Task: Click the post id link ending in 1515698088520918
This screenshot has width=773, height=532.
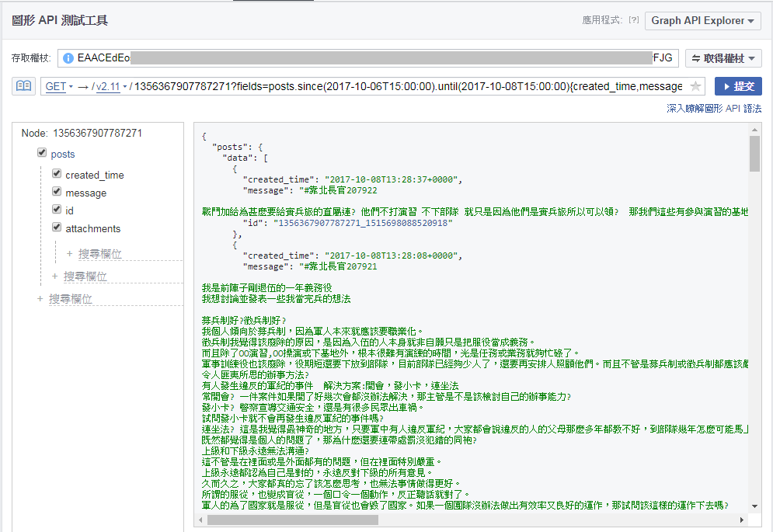Action: 365,223
